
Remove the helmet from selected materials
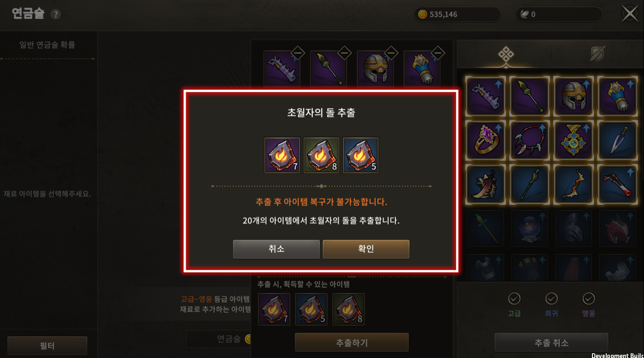(391, 53)
